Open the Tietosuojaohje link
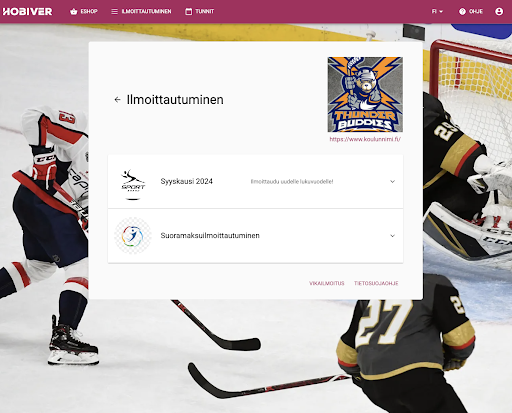 pyautogui.click(x=376, y=283)
